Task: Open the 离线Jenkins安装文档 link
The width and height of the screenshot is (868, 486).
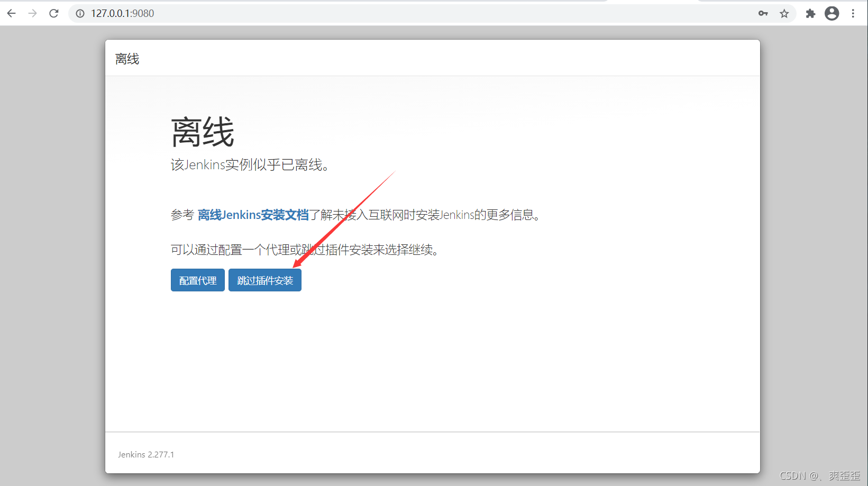Action: tap(253, 215)
